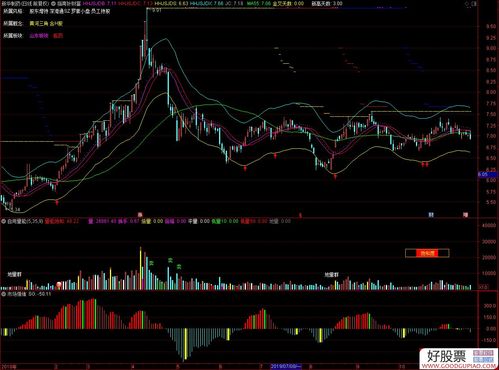The height and width of the screenshot is (370, 499).
Task: Click the red arrow below the October price low
Action: click(x=424, y=164)
